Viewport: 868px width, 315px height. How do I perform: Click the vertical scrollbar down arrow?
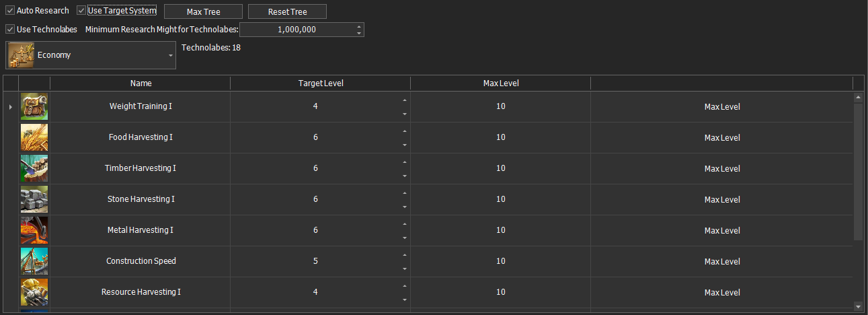[x=858, y=306]
